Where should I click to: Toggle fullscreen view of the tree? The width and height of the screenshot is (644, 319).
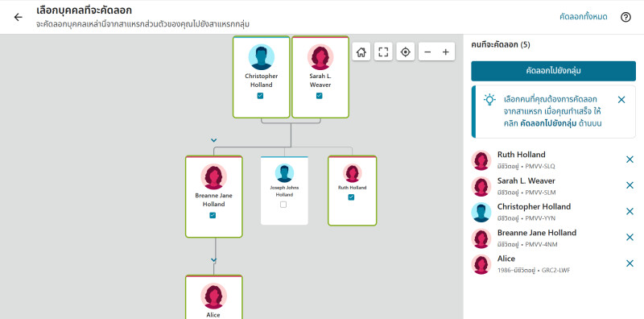tap(383, 52)
